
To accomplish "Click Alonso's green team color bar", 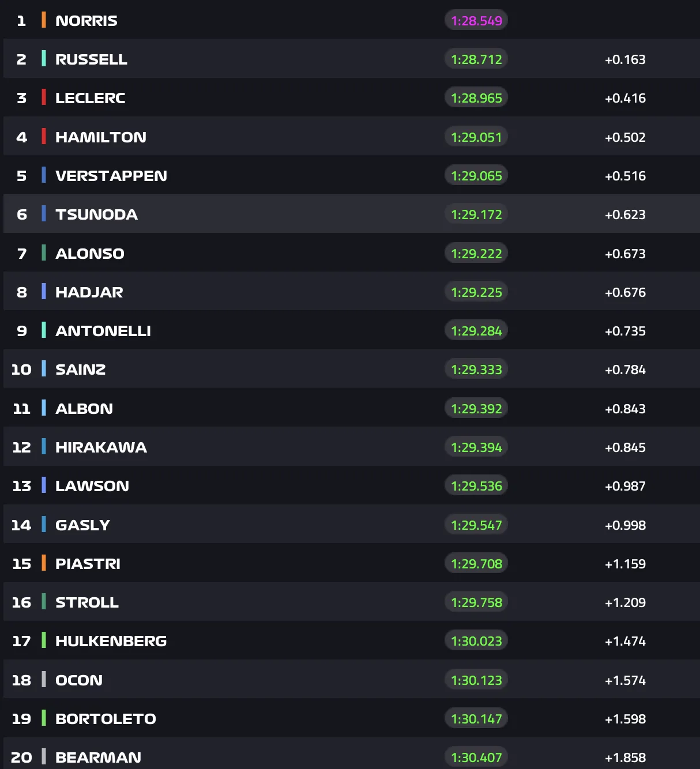I will click(x=44, y=253).
